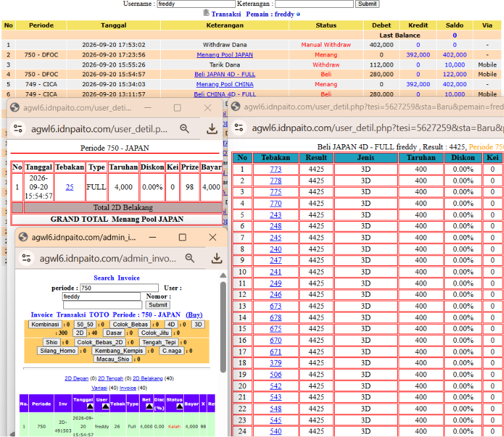Open the Variasi filter link

(x=99, y=388)
